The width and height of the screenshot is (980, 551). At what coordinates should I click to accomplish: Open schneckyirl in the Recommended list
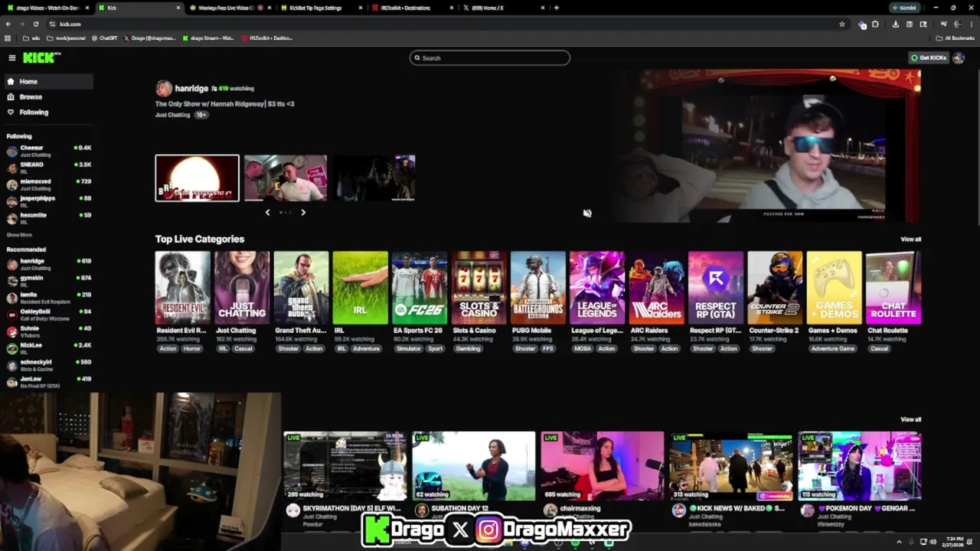(47, 365)
